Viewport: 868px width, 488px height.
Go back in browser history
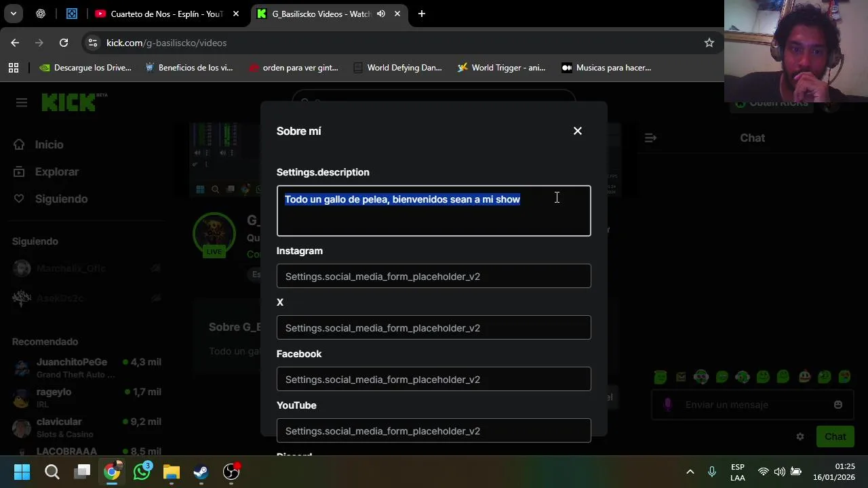pos(15,43)
